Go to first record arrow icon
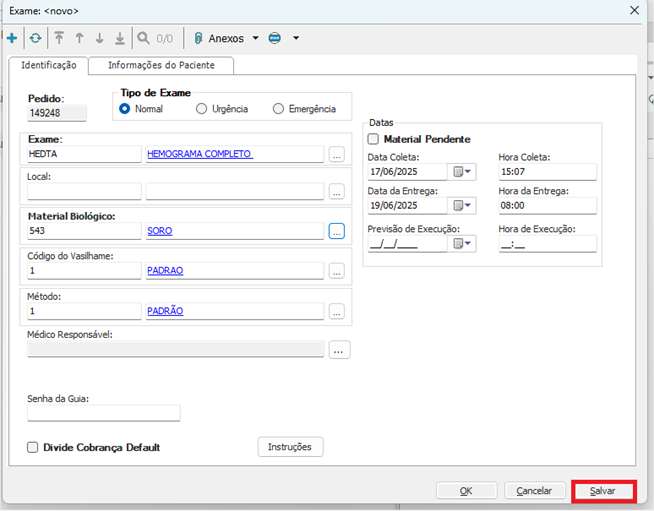Viewport: 654px width, 511px height. point(59,38)
